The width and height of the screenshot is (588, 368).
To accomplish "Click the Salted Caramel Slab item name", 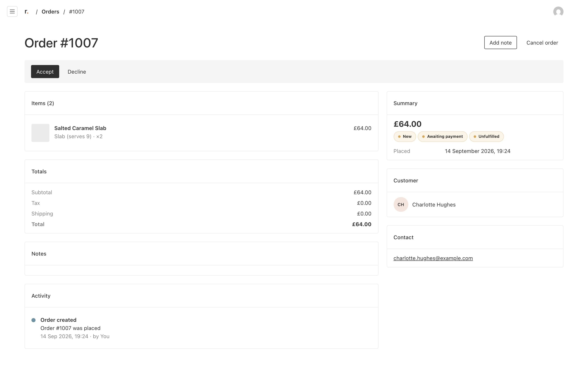I will (80, 128).
